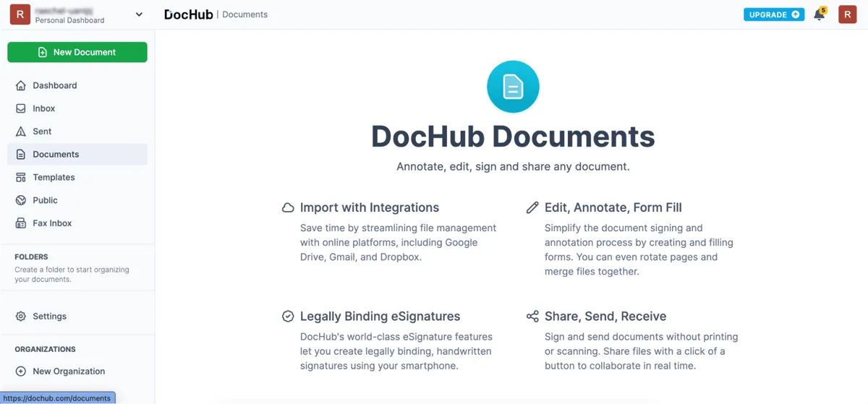Screen dimensions: 868x404
Task: Click the large blue document circle icon
Action: (x=513, y=87)
